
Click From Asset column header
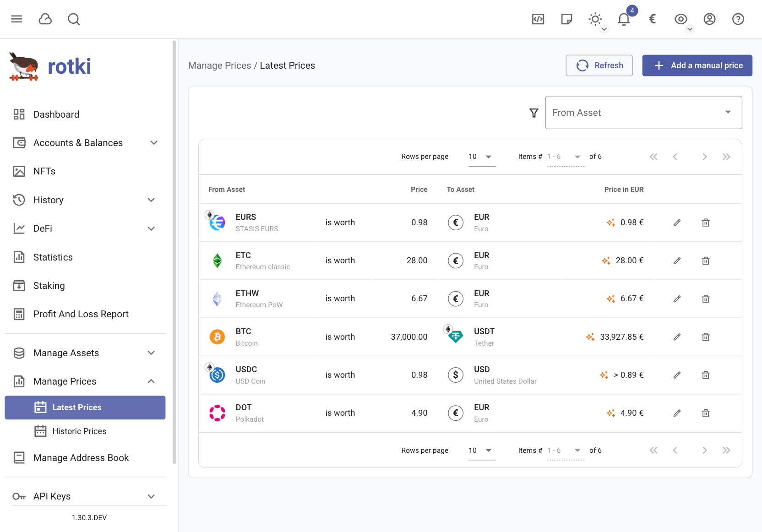coord(227,190)
